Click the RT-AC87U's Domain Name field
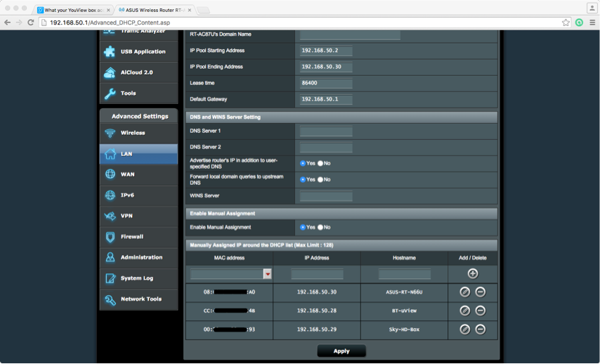The image size is (600, 364). pyautogui.click(x=350, y=35)
